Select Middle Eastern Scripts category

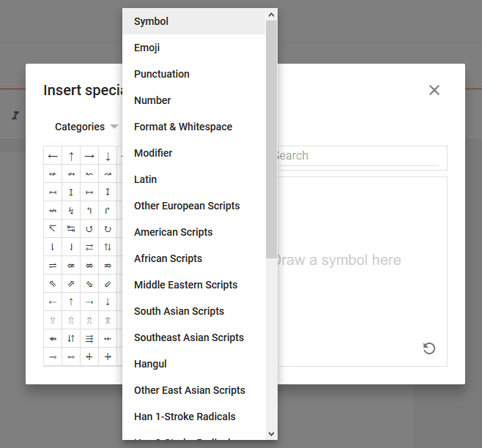[x=185, y=285]
